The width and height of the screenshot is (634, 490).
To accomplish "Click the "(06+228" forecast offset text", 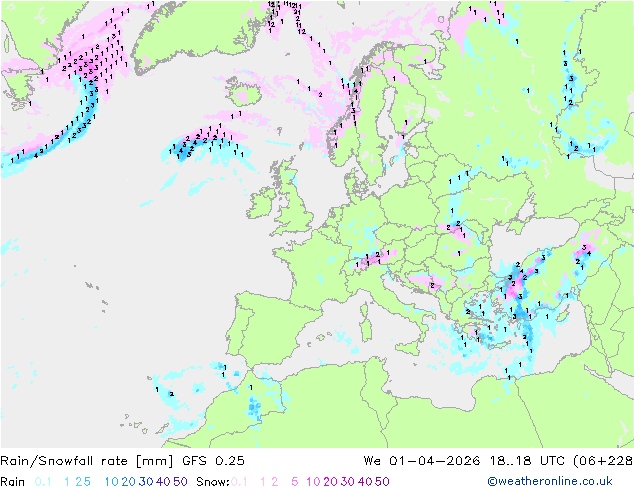I will 603,461.
